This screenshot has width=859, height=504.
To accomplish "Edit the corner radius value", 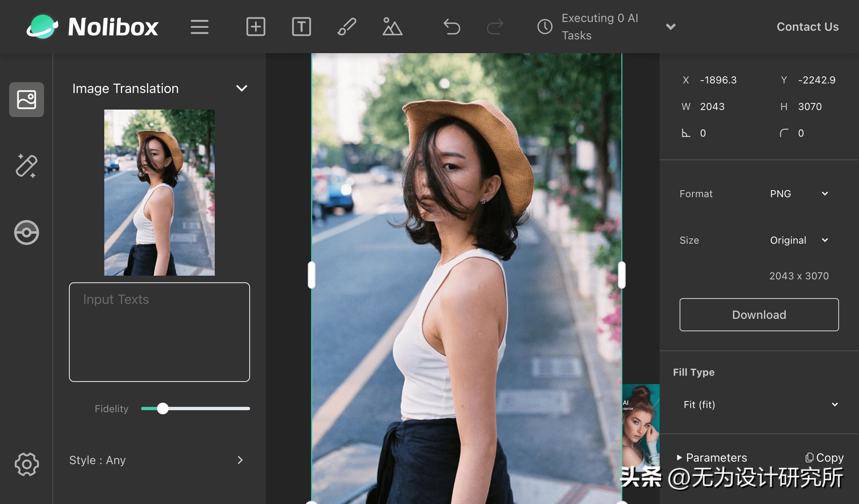I will coord(801,133).
